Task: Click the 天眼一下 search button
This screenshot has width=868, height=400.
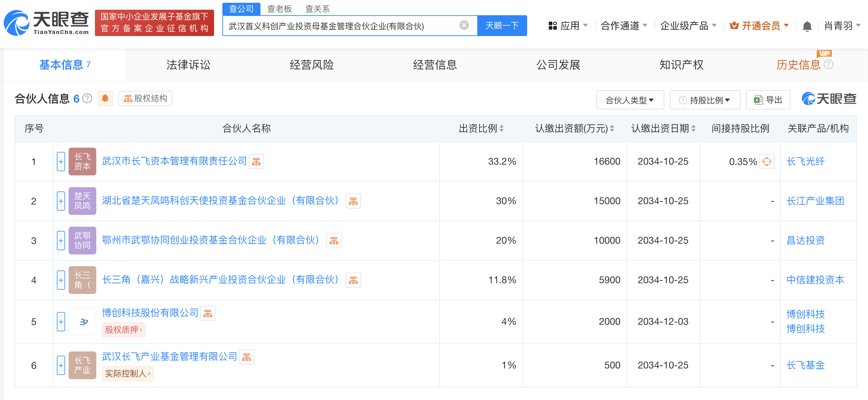Action: [502, 25]
